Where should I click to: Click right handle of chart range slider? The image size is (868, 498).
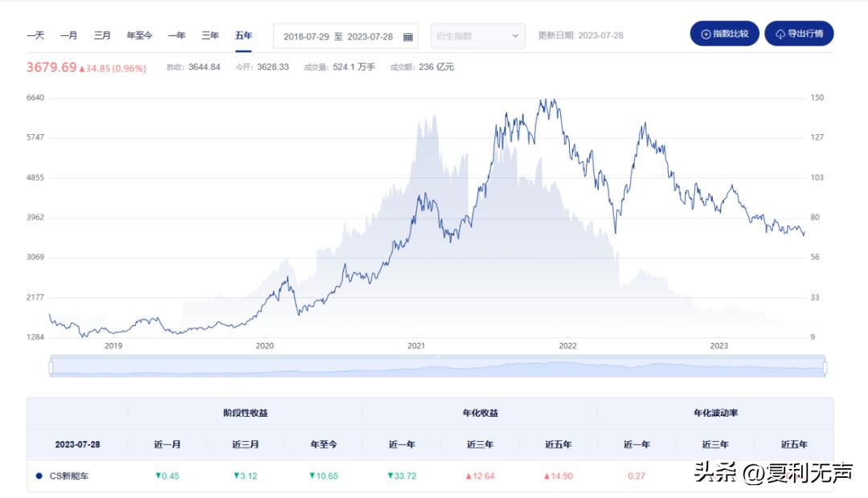point(825,367)
